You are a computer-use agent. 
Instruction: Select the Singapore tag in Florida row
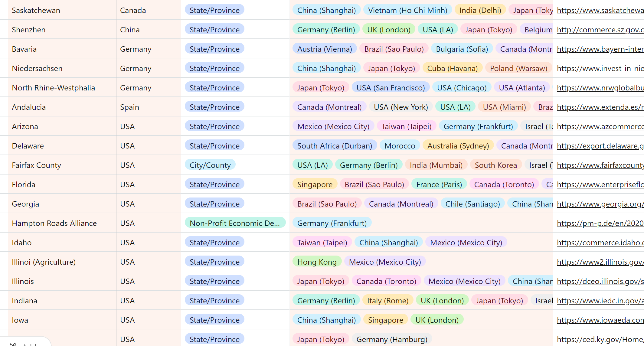coord(315,184)
